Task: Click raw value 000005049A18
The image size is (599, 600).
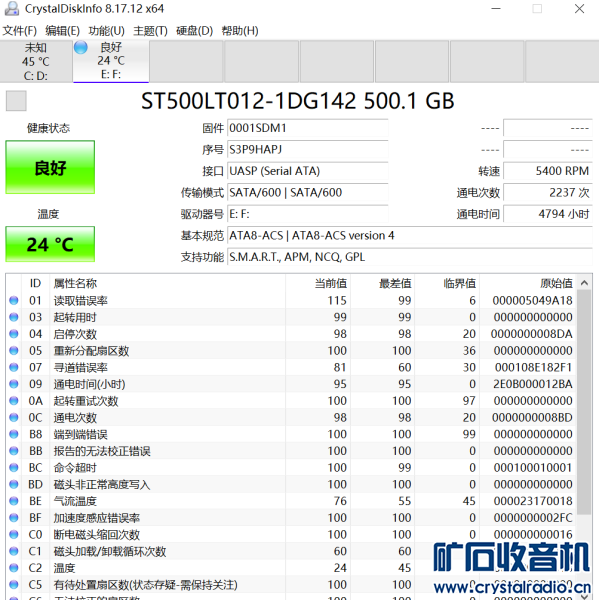Action: coord(532,301)
